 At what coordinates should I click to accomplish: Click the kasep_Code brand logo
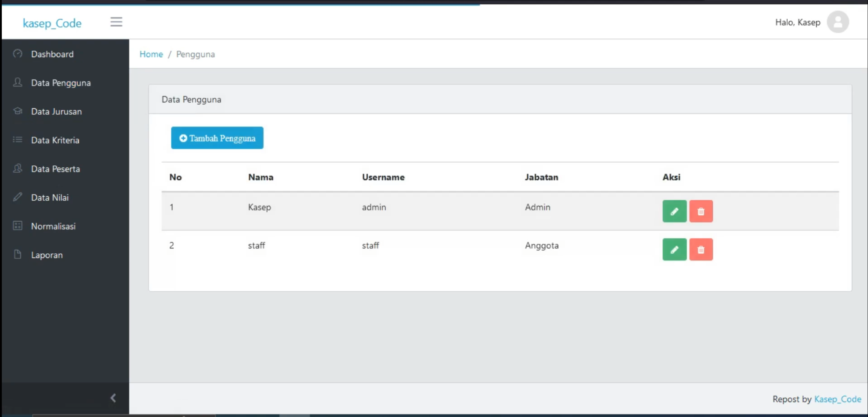point(52,23)
